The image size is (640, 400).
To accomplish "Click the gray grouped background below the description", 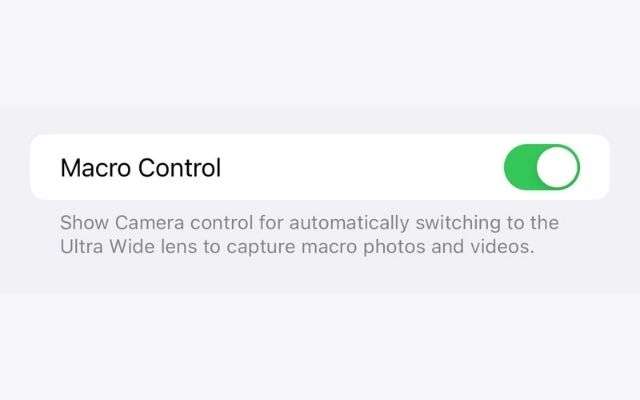I will click(320, 276).
